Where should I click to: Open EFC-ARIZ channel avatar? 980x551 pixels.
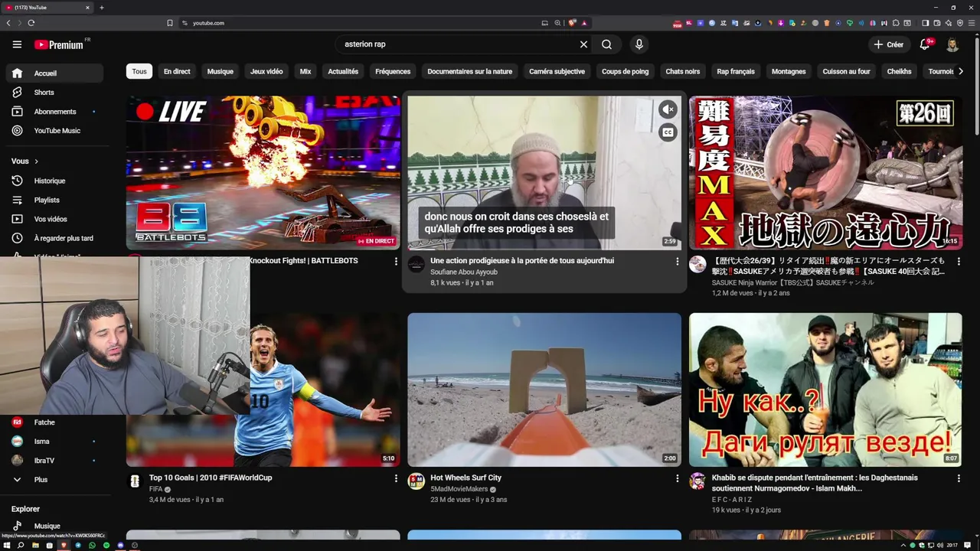click(x=697, y=481)
